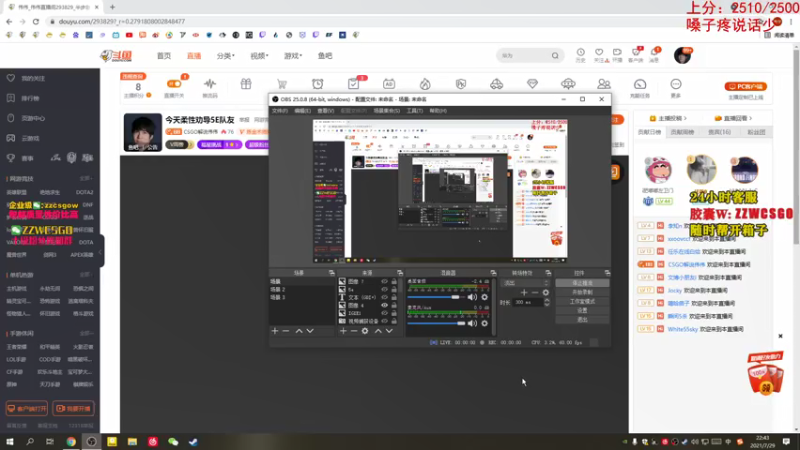Open the 分类 dropdown in Douyu nav
The image size is (800, 450).
pos(226,56)
